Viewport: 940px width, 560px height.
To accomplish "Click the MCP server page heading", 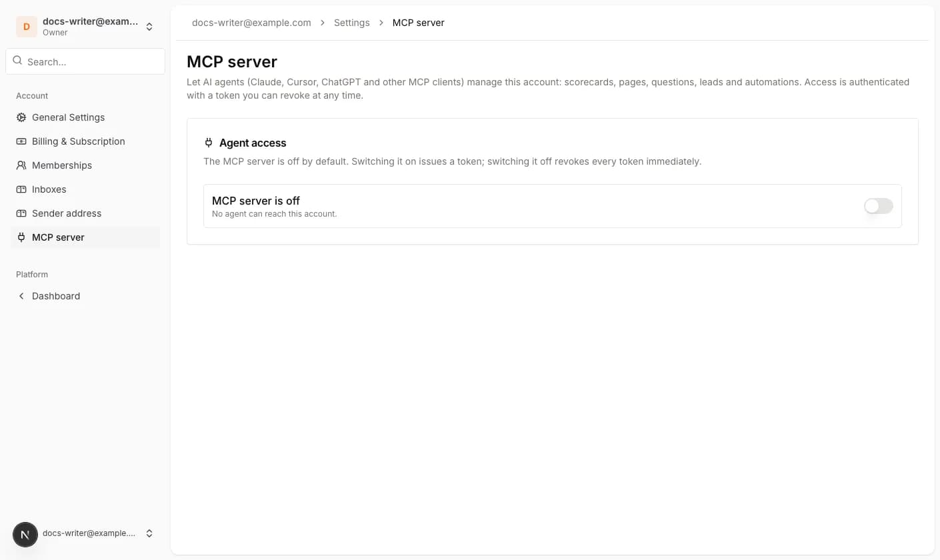I will pos(232,61).
